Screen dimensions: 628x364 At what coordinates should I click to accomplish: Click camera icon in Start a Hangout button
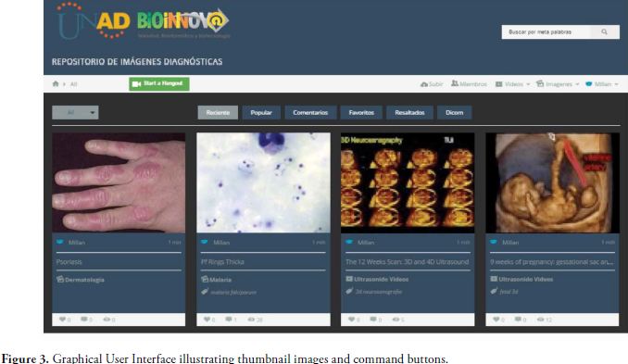tap(136, 84)
